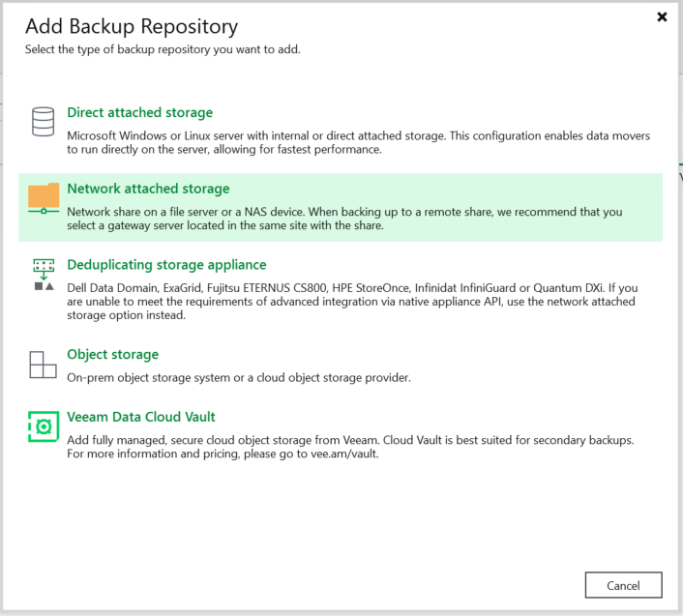Click the 'Dell Data Domain, ExaGrid' description text
The width and height of the screenshot is (683, 616).
[x=352, y=302]
